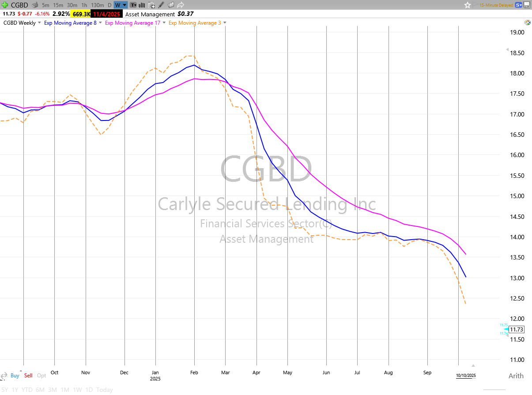The width and height of the screenshot is (532, 395).
Task: Open Exp Moving Average 17 dropdown
Action: click(164, 23)
